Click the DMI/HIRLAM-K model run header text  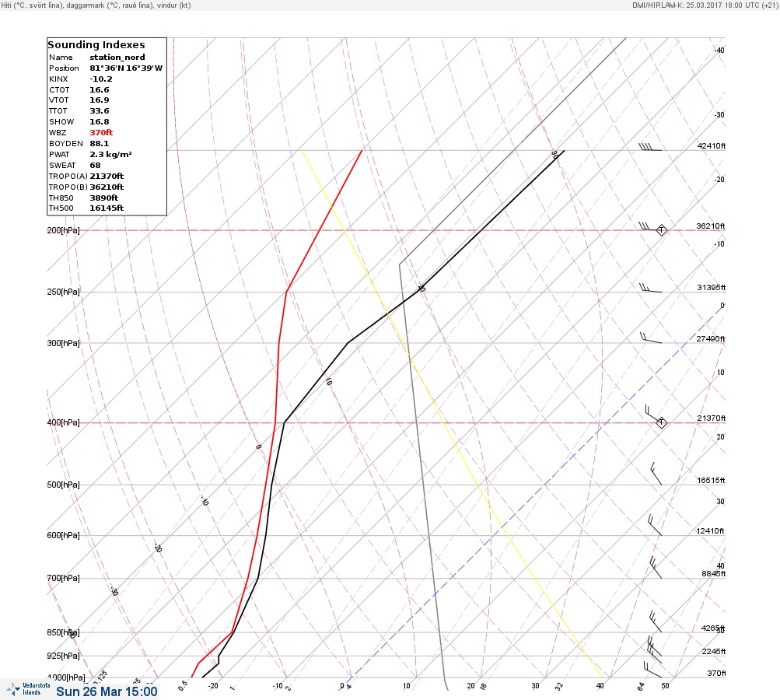point(705,5)
